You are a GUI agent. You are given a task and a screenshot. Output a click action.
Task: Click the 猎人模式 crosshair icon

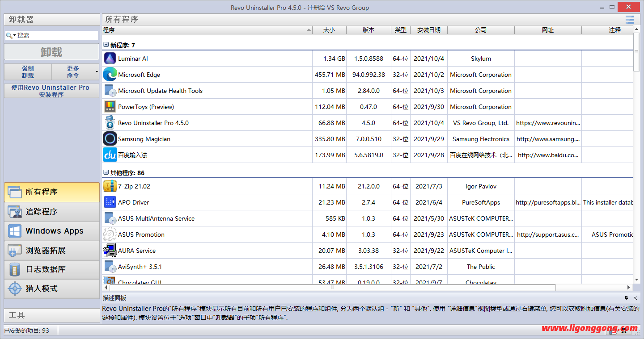[x=15, y=289]
